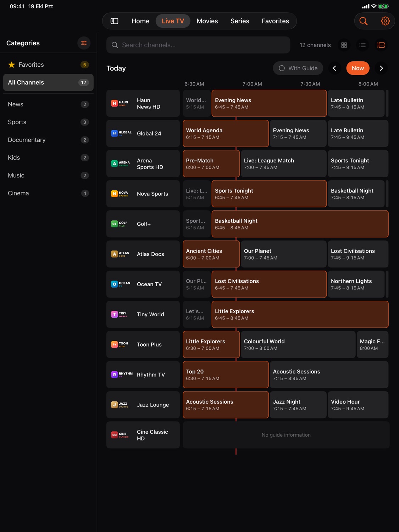Open the Arena Sports HD channel

(143, 164)
